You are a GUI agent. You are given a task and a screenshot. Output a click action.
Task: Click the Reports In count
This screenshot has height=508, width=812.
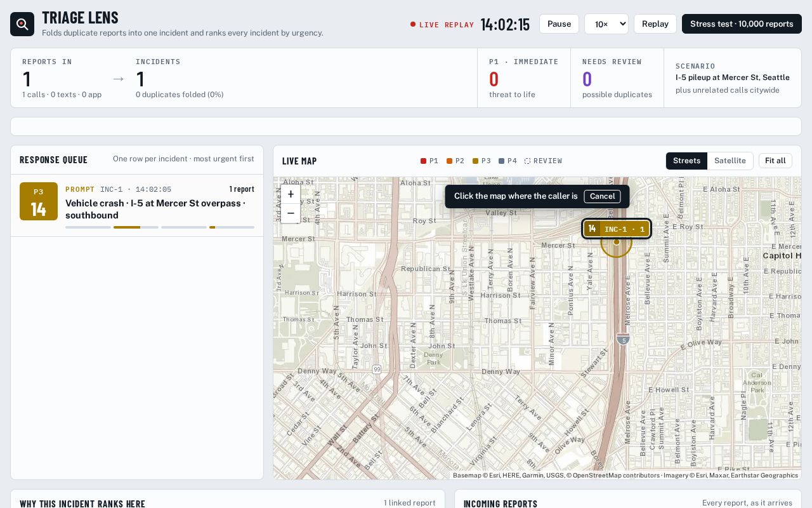(x=27, y=79)
